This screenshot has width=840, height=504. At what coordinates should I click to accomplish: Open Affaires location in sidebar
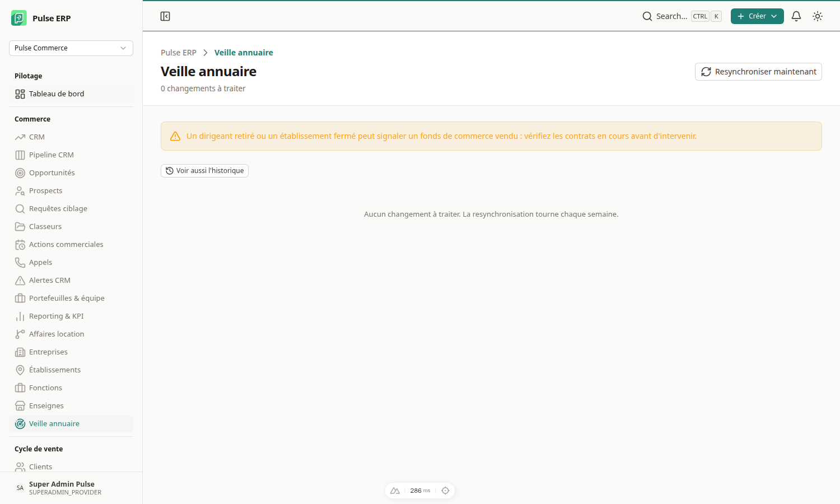(x=71, y=334)
